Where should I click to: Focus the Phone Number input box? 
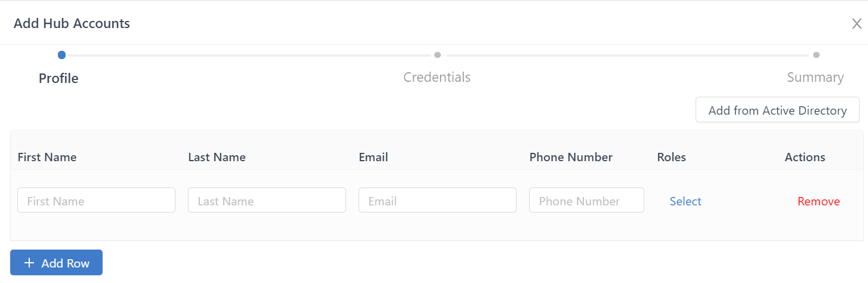(x=586, y=201)
